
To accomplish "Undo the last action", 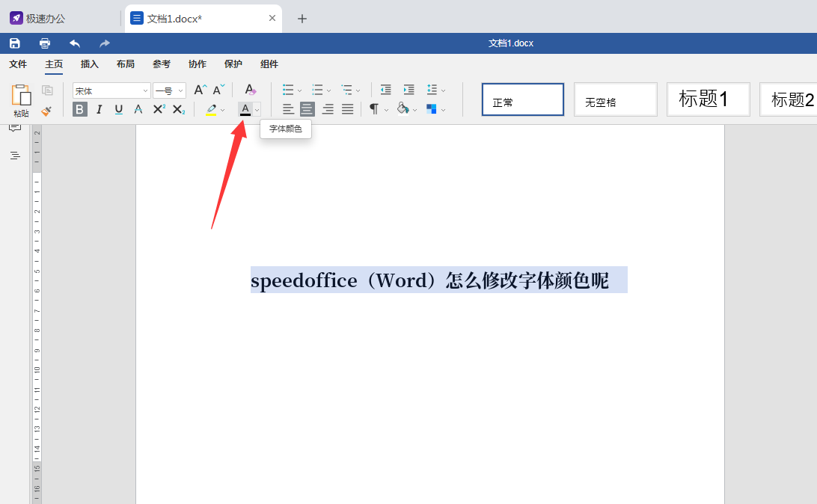I will [75, 43].
